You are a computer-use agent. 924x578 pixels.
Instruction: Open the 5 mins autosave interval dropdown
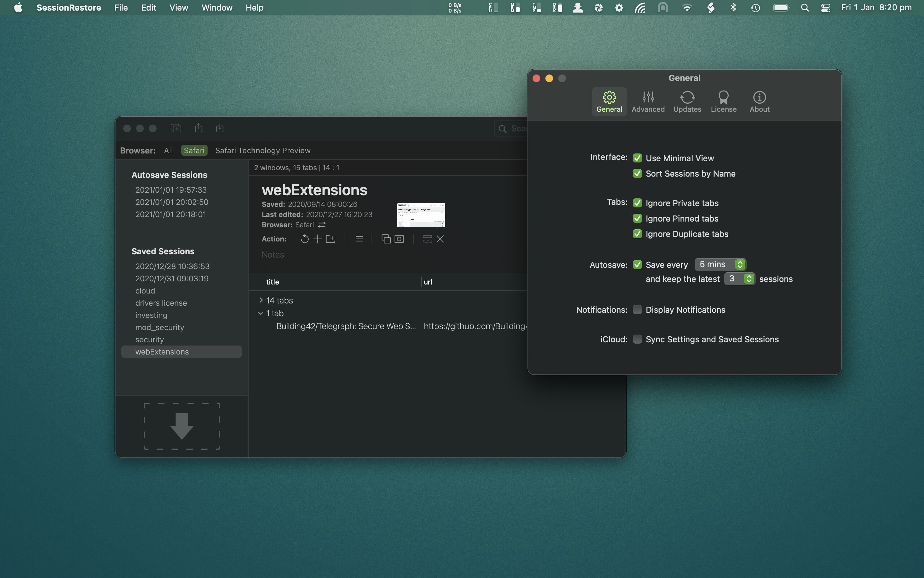point(720,264)
